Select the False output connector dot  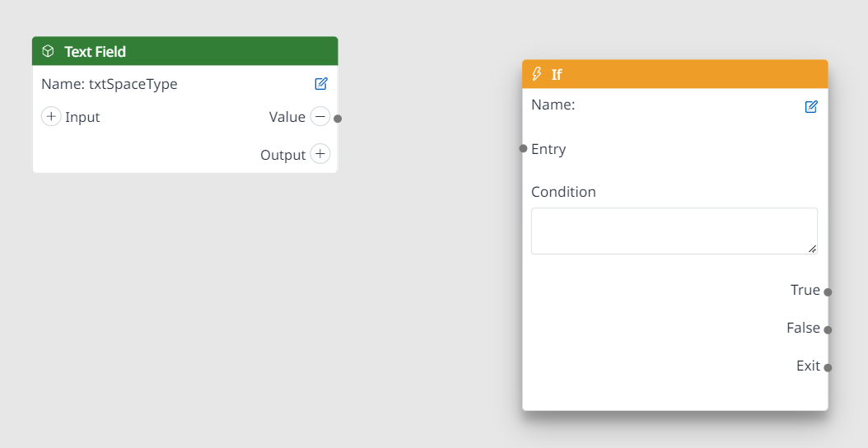pyautogui.click(x=828, y=329)
